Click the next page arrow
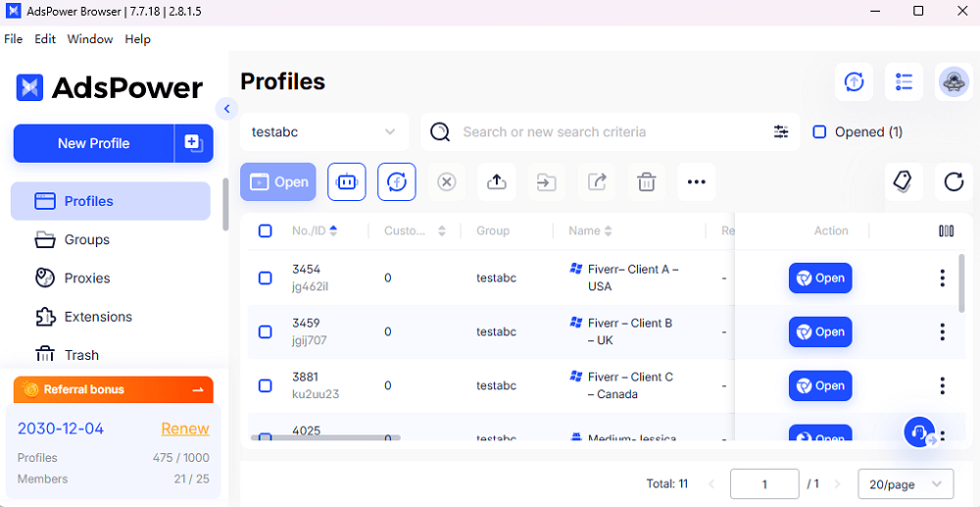Image resolution: width=980 pixels, height=507 pixels. pyautogui.click(x=838, y=483)
